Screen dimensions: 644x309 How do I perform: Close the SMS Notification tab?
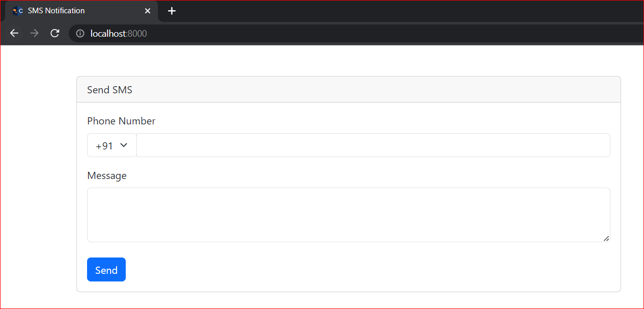pos(148,11)
